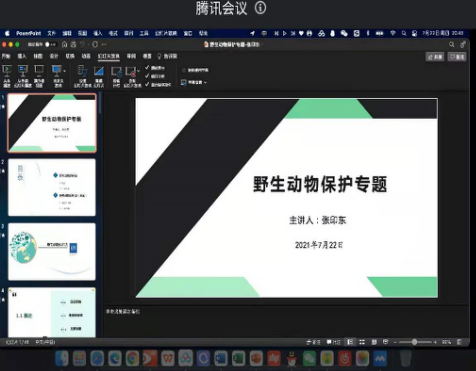Open reading view icon in status bar
Screen dimensions: 476x371
(374, 342)
